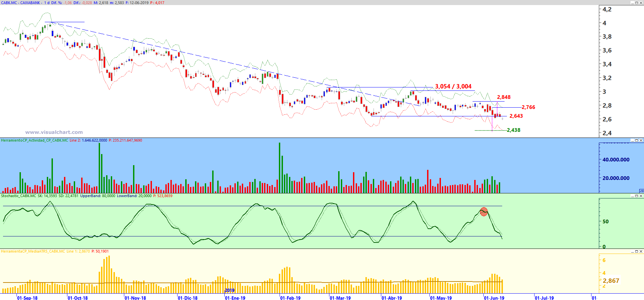Click the '01-Nov-18' date label
644x300 pixels.
coord(135,298)
